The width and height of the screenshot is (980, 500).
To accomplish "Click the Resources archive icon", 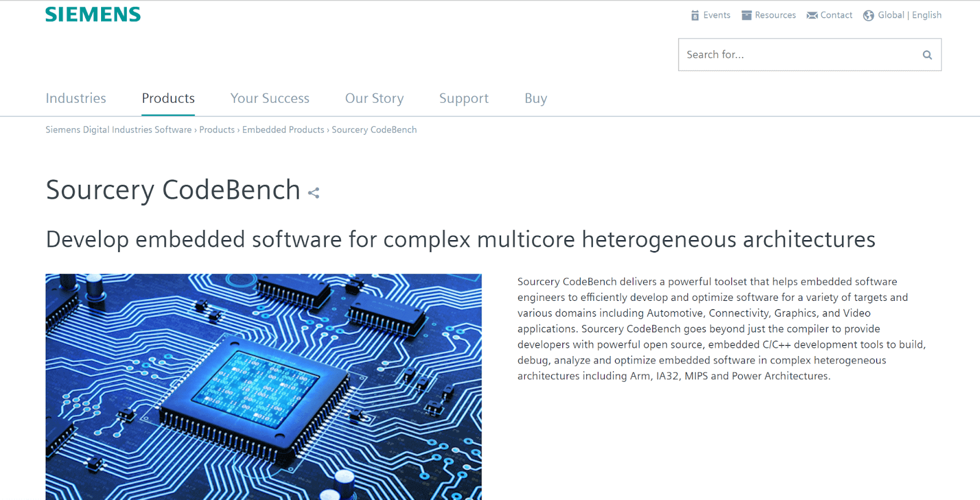I will 746,15.
